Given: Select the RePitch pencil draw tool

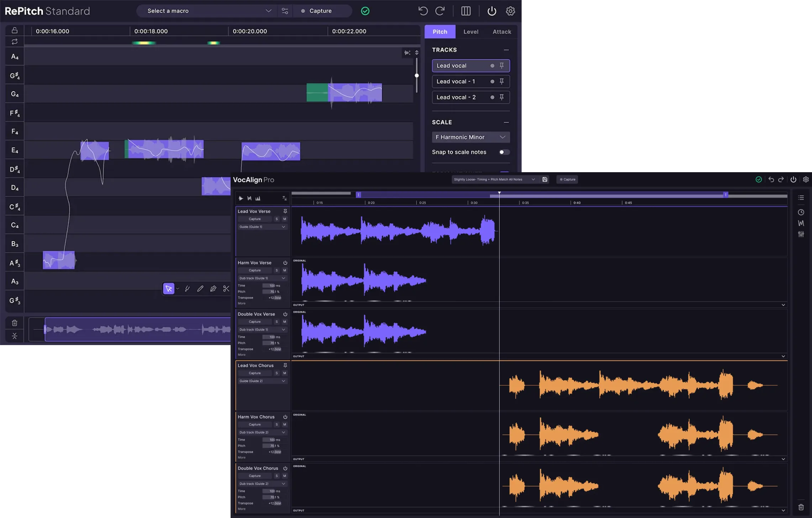Looking at the screenshot, I should pyautogui.click(x=200, y=289).
